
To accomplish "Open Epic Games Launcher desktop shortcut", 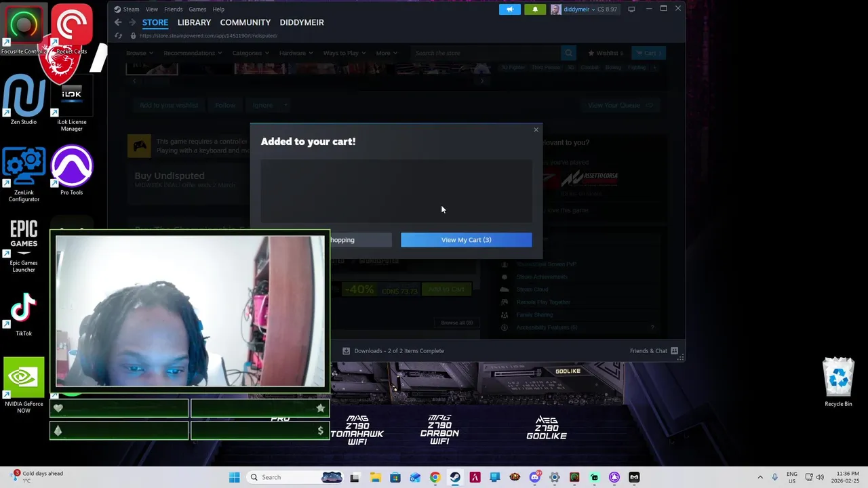I will [x=24, y=245].
